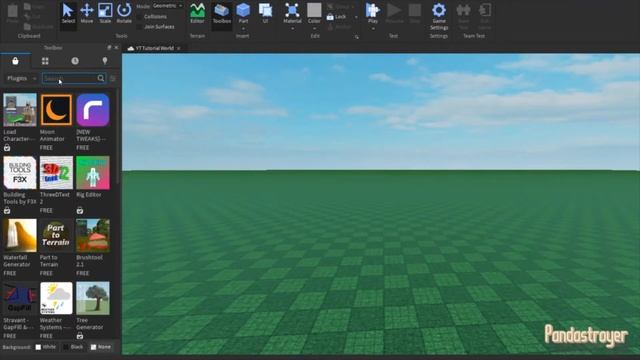This screenshot has width=640, height=360.
Task: Open the Recent tab in Toolbox
Action: [x=75, y=61]
